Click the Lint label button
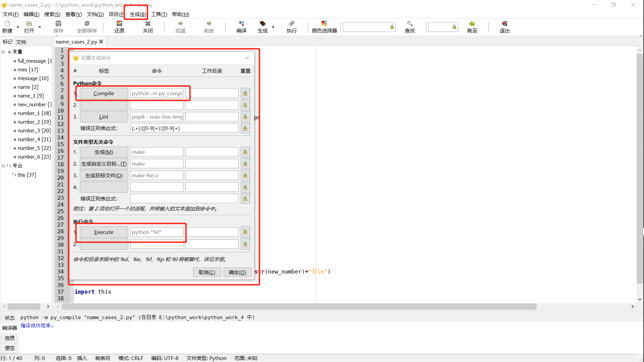Screen dimensions: 644x362 click(x=104, y=117)
